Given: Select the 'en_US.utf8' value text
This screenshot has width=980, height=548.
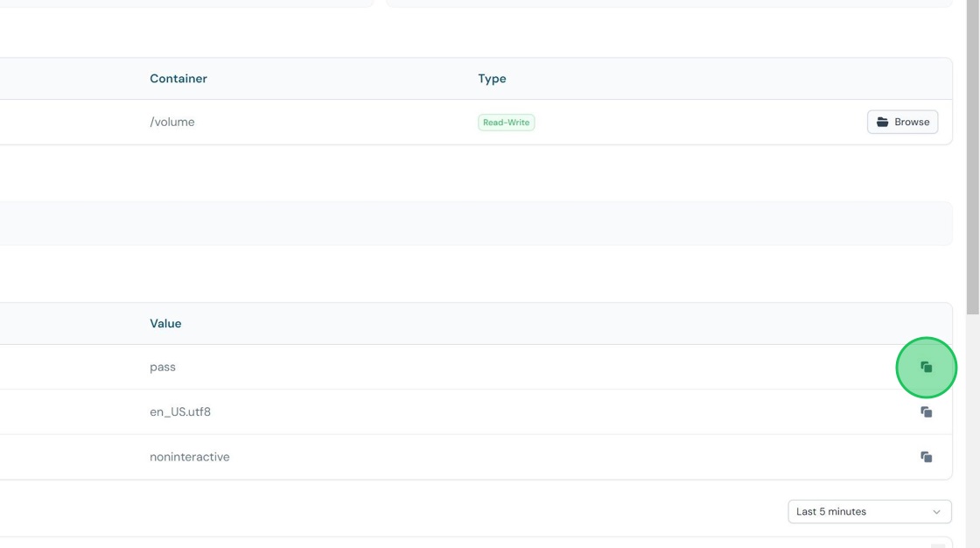Looking at the screenshot, I should coord(180,411).
